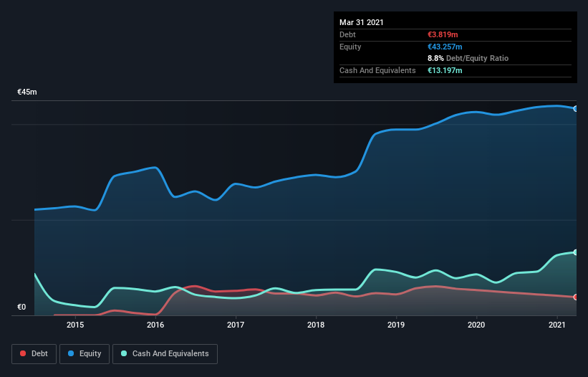
Task: Click the €0 y-axis label
Action: point(21,307)
